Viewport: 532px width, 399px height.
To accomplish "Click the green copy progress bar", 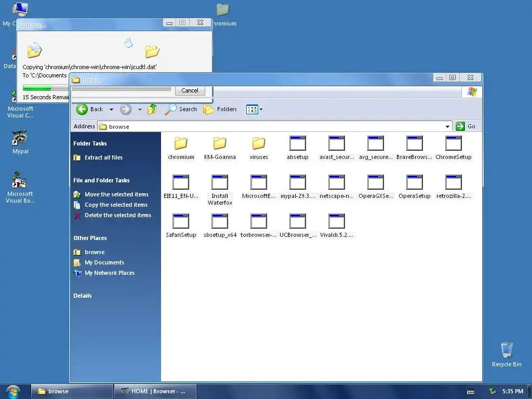I will [x=37, y=87].
